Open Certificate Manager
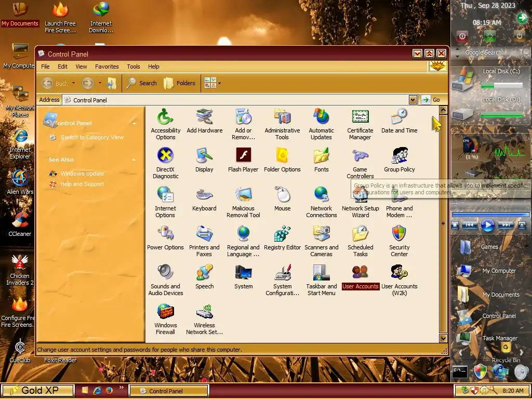 click(360, 124)
